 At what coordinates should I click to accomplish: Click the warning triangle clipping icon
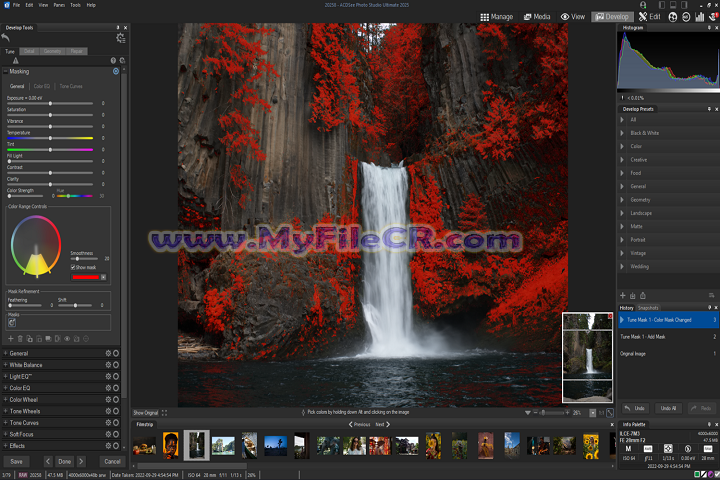pyautogui.click(x=16, y=60)
